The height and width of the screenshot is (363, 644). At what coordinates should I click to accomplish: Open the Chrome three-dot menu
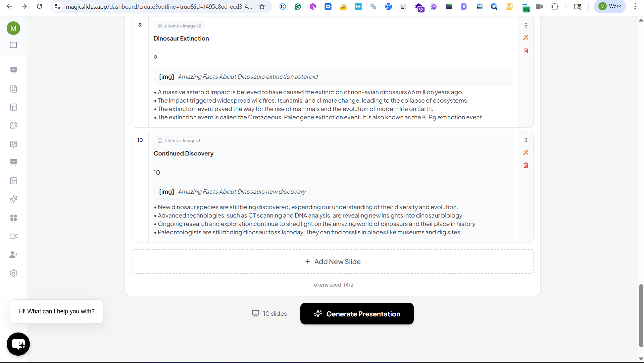pyautogui.click(x=635, y=6)
